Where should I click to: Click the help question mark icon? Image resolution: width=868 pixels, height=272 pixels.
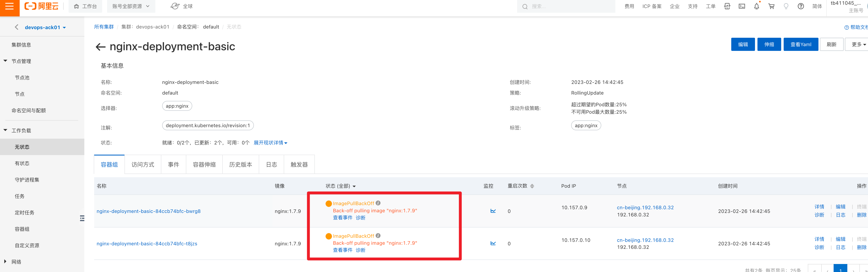click(x=801, y=6)
